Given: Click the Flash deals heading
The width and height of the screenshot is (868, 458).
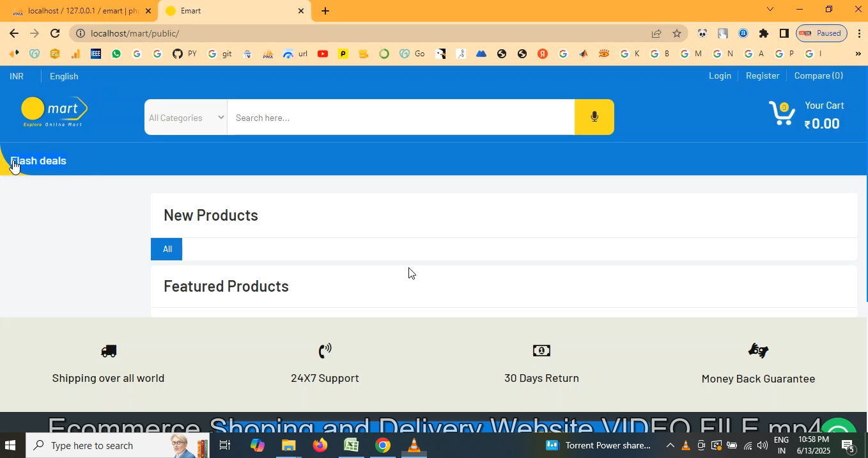Looking at the screenshot, I should click(39, 161).
